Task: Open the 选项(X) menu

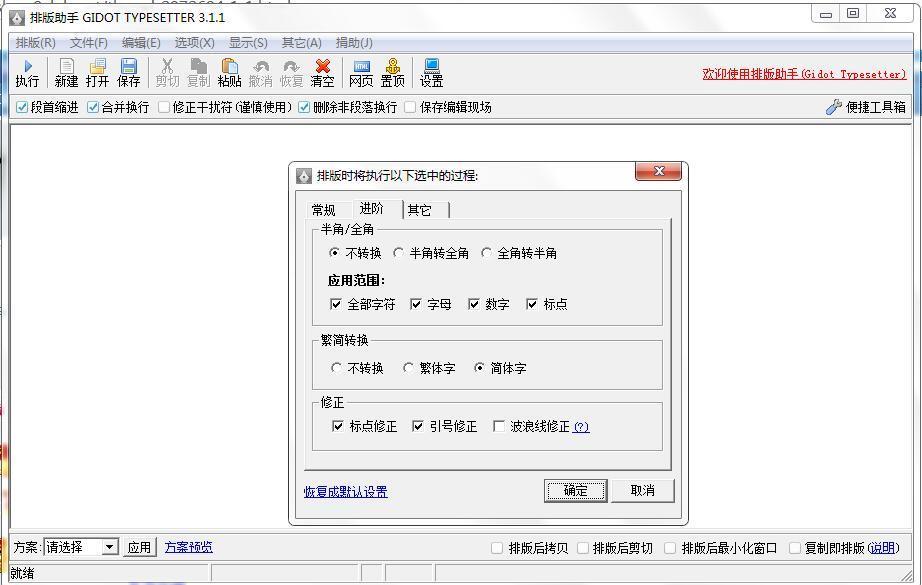Action: click(x=195, y=43)
